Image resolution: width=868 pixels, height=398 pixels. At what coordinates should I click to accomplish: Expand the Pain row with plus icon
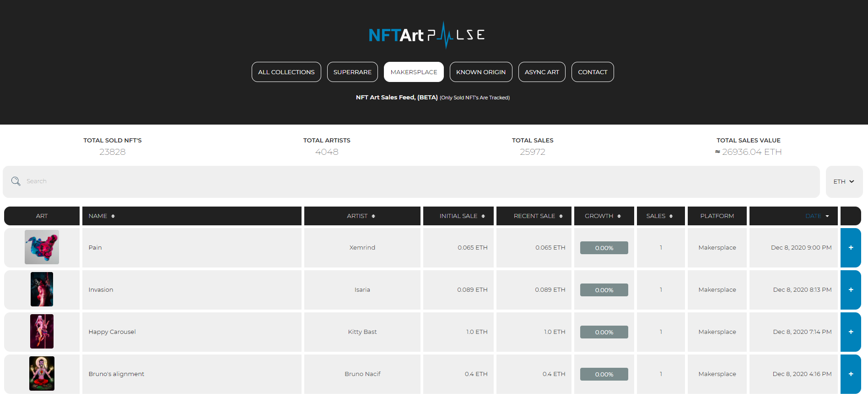(851, 248)
